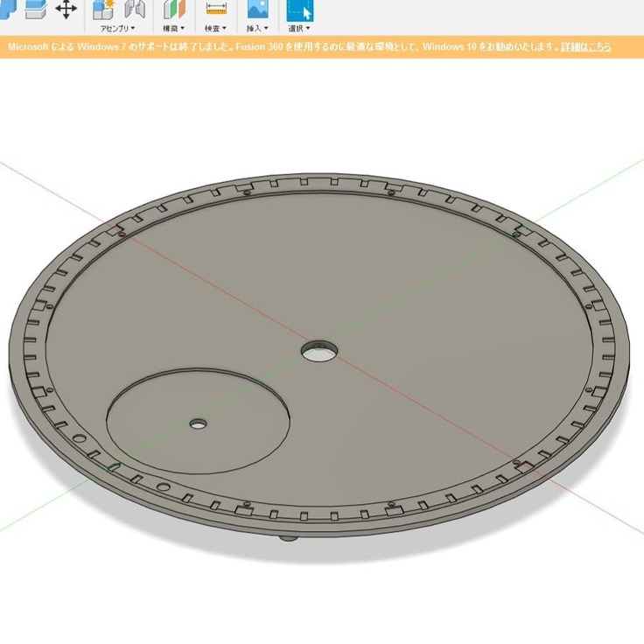Activate the Select cursor tool icon

300,10
